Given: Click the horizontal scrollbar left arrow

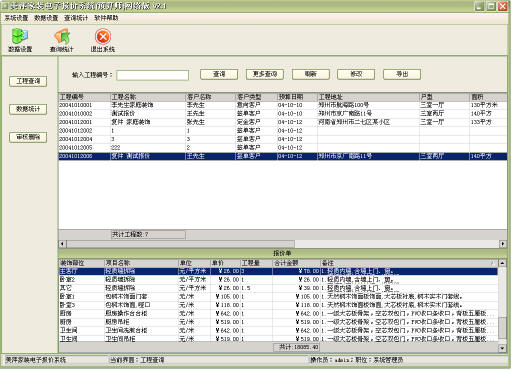Looking at the screenshot, I should [63, 244].
